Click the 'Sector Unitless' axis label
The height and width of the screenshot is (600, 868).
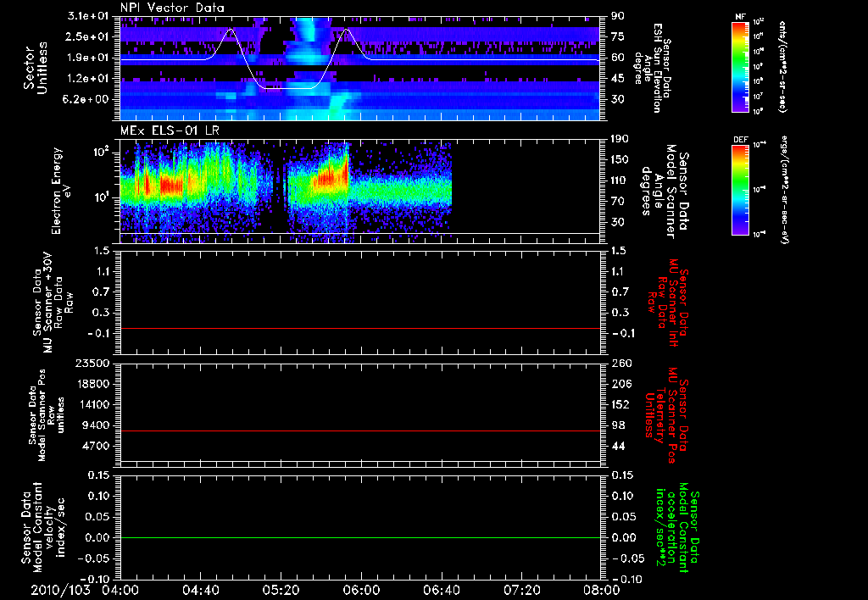point(36,68)
